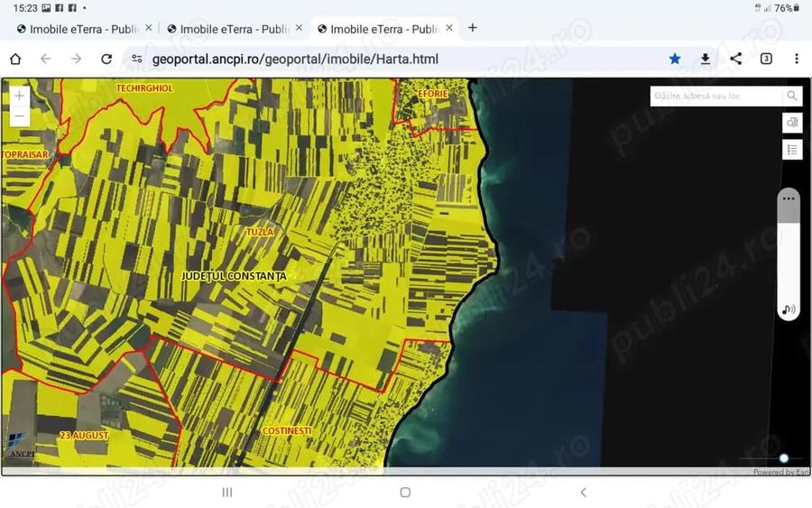Click the geoportal.ancpi.ro address bar
The width and height of the screenshot is (812, 508).
(x=295, y=59)
